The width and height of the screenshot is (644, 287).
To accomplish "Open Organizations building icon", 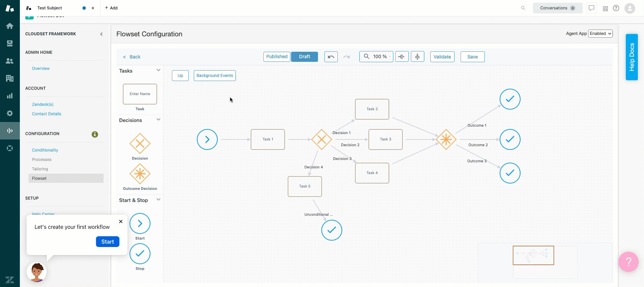I will [10, 78].
